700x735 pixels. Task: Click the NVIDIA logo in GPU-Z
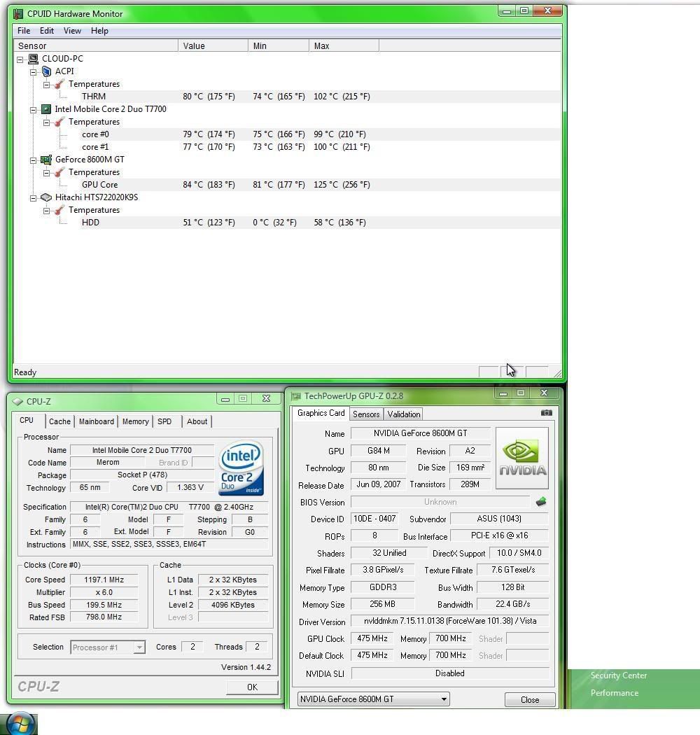pos(521,458)
